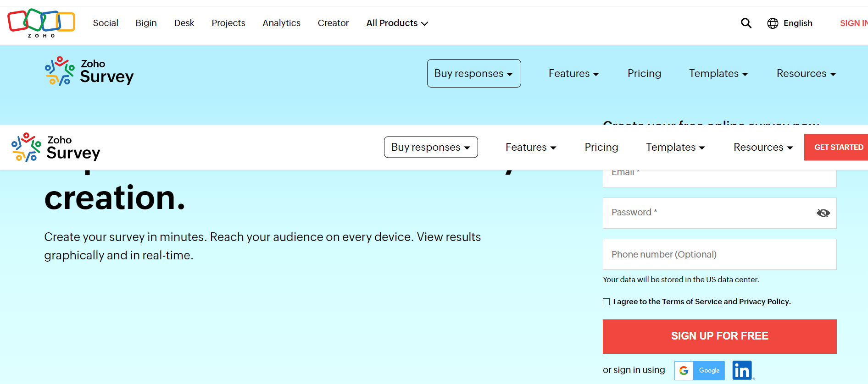Click the globe language icon

click(773, 23)
